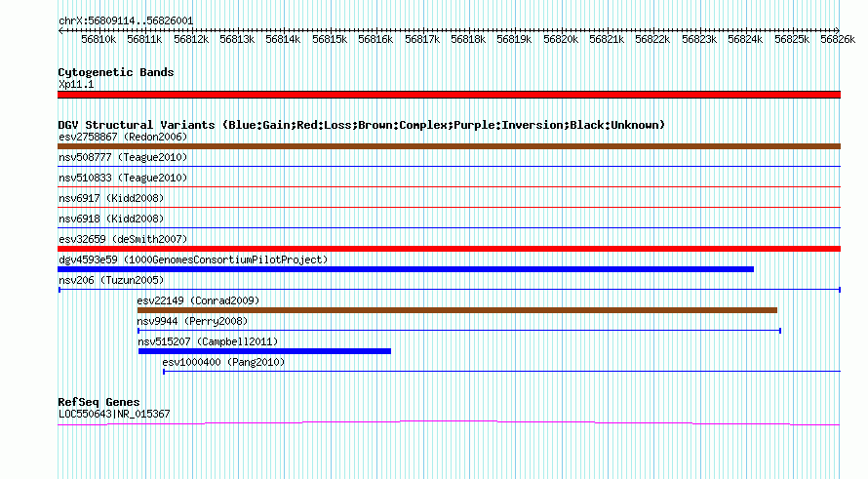This screenshot has height=479, width=868.
Task: Open variant nsv510833 (Teague2010) label
Action: tap(123, 178)
